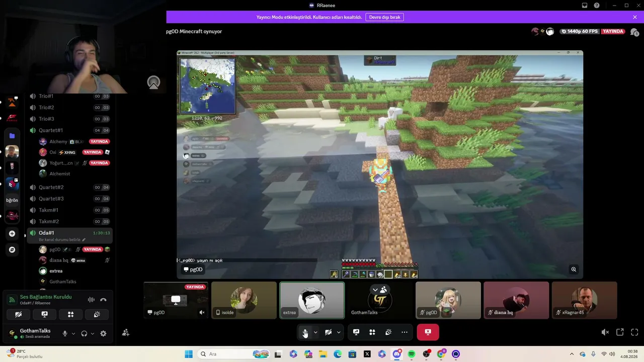This screenshot has width=644, height=362.
Task: Join the Quartet#2 voice channel
Action: pyautogui.click(x=69, y=187)
